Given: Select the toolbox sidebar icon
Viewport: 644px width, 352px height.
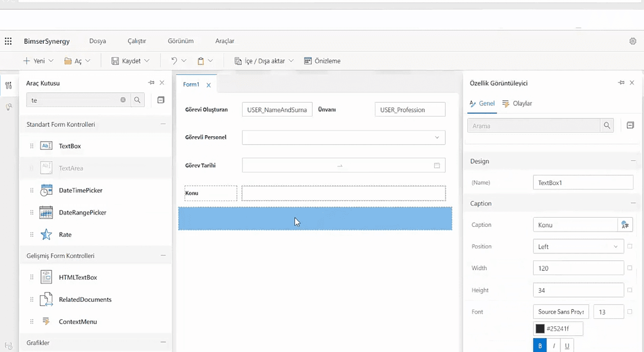Looking at the screenshot, I should click(8, 86).
